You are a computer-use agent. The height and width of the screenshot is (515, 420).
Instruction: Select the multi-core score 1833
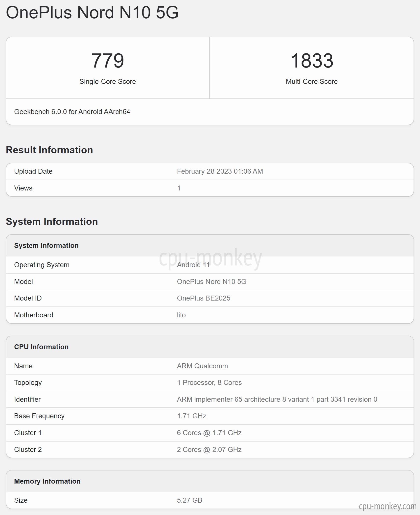click(x=312, y=61)
